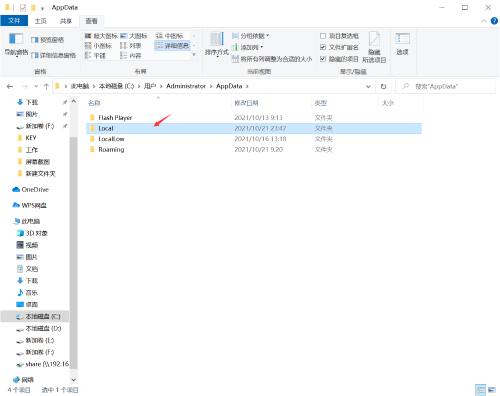This screenshot has height=396, width=500.
Task: Show details view via status bar icon
Action: (480, 389)
